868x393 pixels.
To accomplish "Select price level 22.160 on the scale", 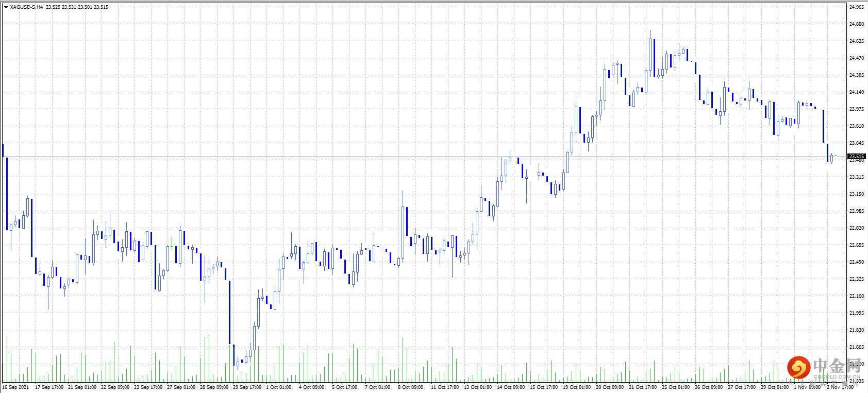I will 856,296.
